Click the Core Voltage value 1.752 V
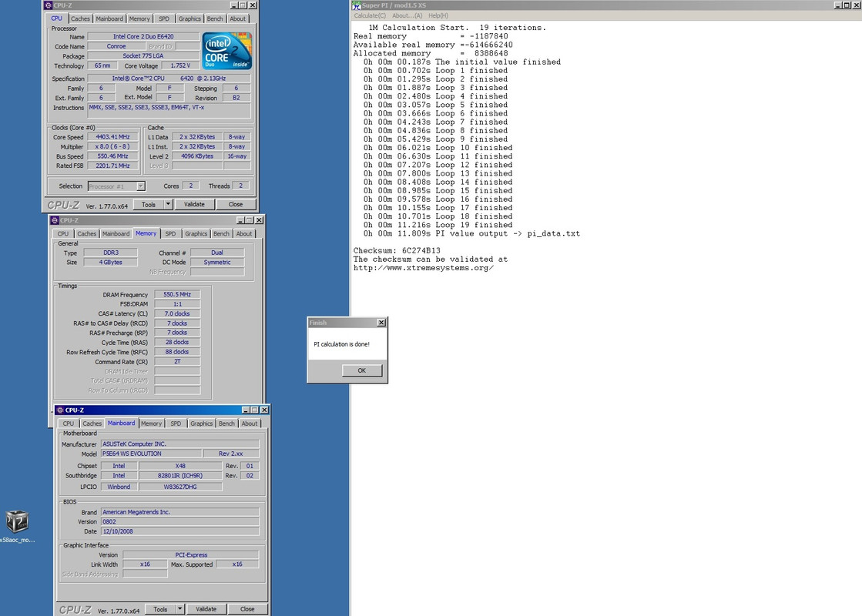 point(180,65)
